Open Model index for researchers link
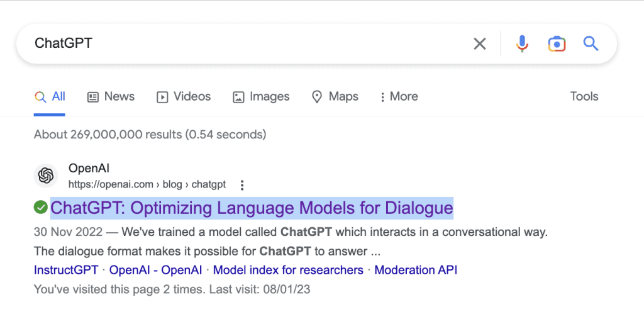The width and height of the screenshot is (644, 319). [x=288, y=270]
